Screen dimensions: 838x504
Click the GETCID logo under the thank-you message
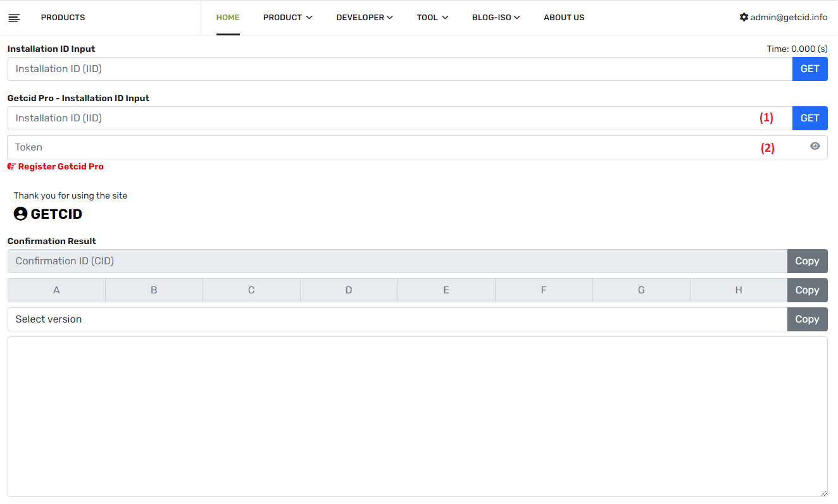[48, 214]
